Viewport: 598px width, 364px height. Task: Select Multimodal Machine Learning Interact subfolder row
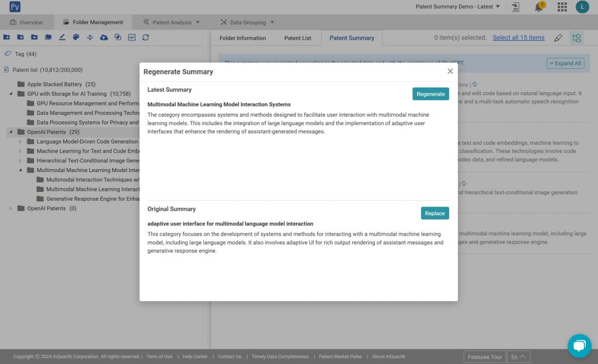pos(88,189)
